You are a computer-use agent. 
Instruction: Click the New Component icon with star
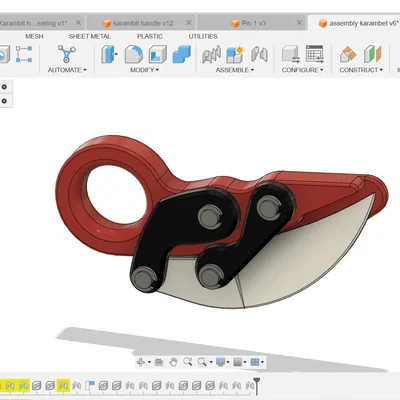point(235,54)
